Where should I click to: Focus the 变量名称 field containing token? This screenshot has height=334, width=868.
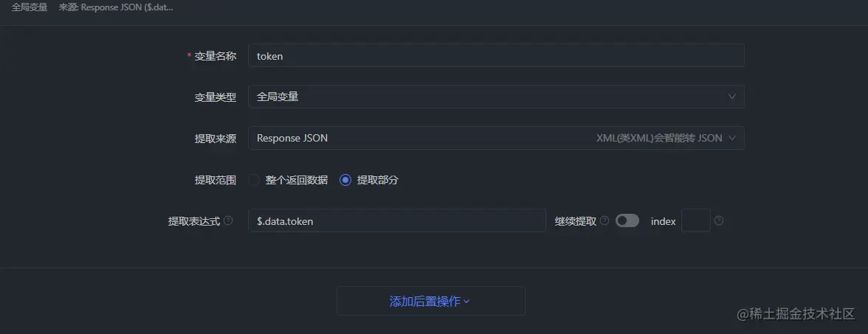click(x=496, y=56)
